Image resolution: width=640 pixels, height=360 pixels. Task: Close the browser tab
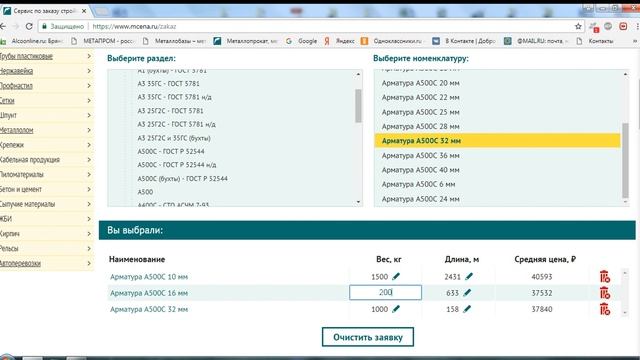click(x=84, y=11)
